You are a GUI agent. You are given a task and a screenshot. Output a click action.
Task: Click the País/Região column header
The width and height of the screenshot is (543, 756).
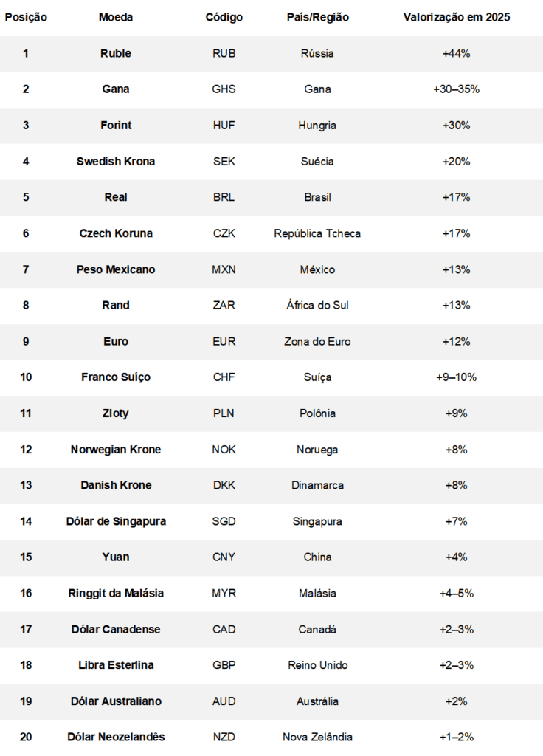click(x=317, y=17)
